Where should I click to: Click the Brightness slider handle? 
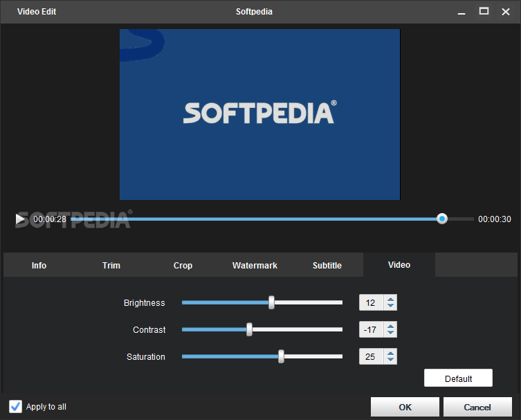click(271, 302)
